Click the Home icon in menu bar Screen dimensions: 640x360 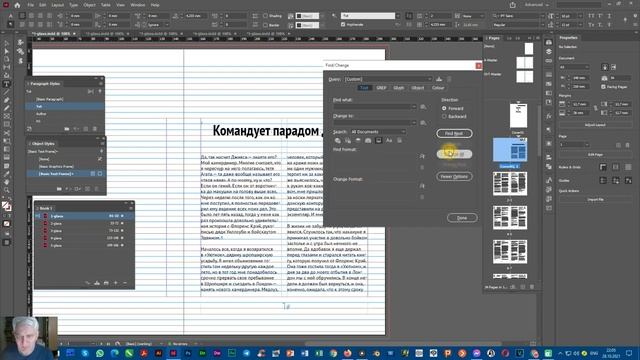click(17, 5)
